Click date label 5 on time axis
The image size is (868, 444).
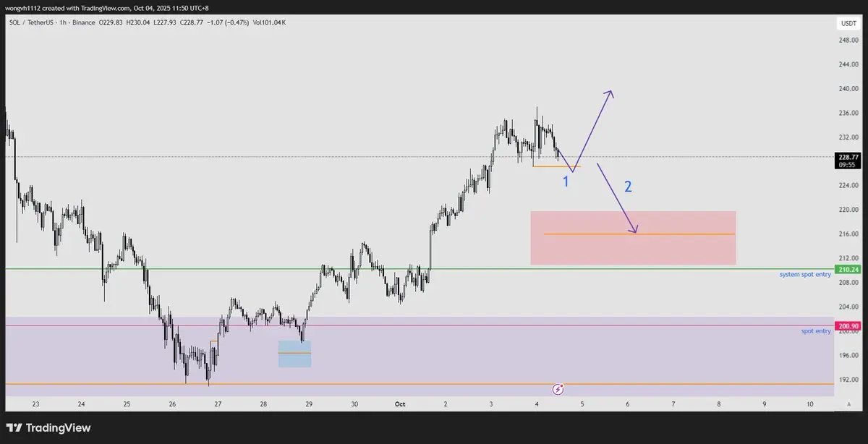(x=582, y=404)
